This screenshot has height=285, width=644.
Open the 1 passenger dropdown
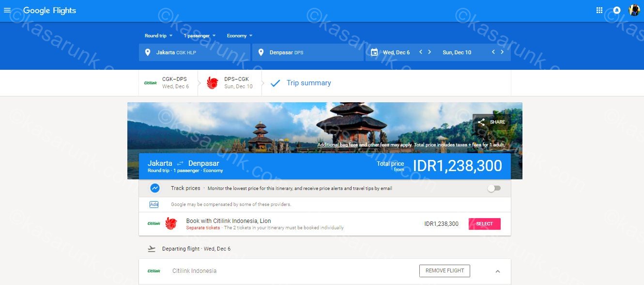click(x=199, y=35)
